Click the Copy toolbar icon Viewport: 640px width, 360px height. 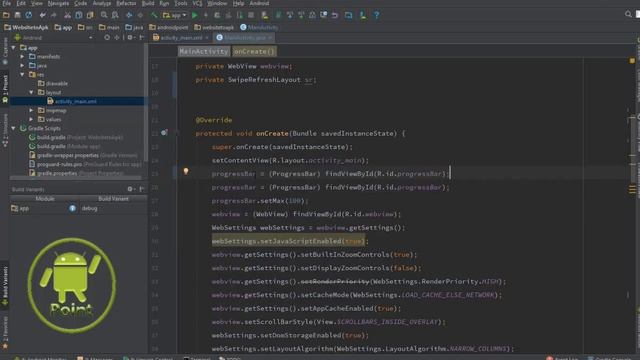point(79,15)
